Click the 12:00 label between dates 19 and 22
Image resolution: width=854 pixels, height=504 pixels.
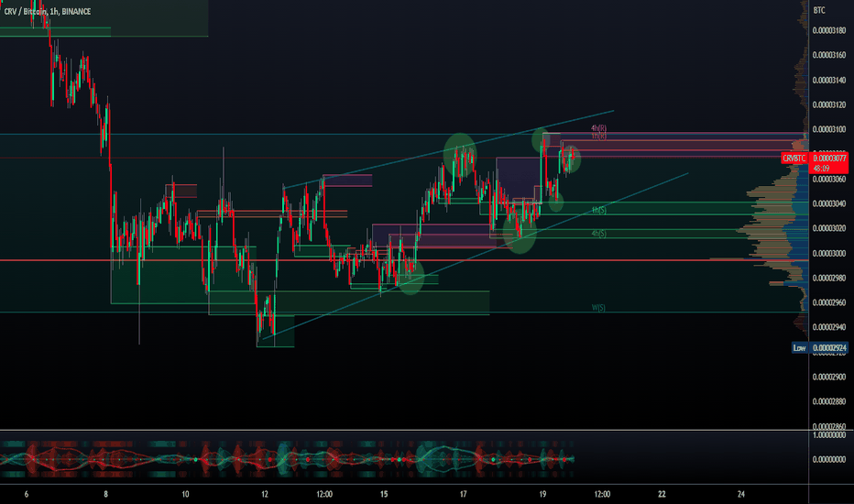tap(602, 494)
